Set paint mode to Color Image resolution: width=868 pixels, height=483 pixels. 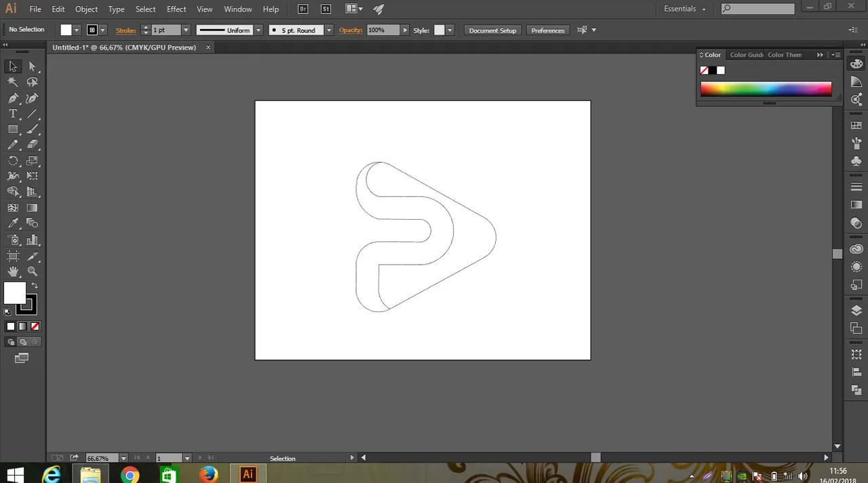tap(11, 326)
